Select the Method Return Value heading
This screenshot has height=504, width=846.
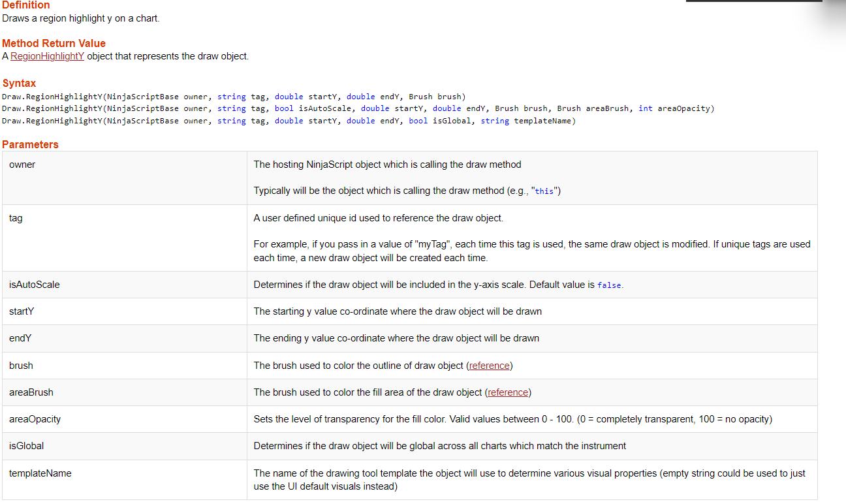(54, 43)
